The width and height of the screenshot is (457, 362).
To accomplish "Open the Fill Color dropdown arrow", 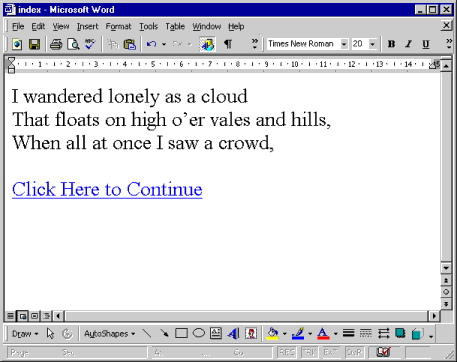I will (x=284, y=334).
